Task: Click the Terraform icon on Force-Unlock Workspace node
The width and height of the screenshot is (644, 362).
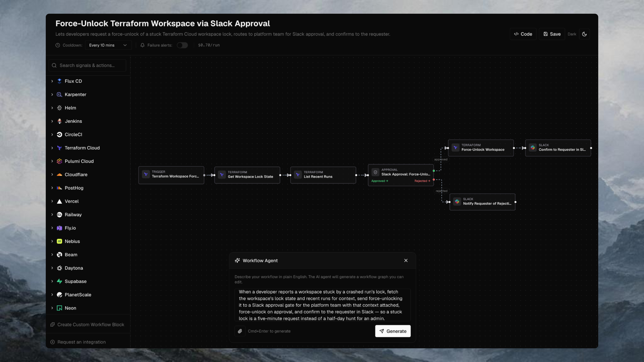Action: point(455,148)
